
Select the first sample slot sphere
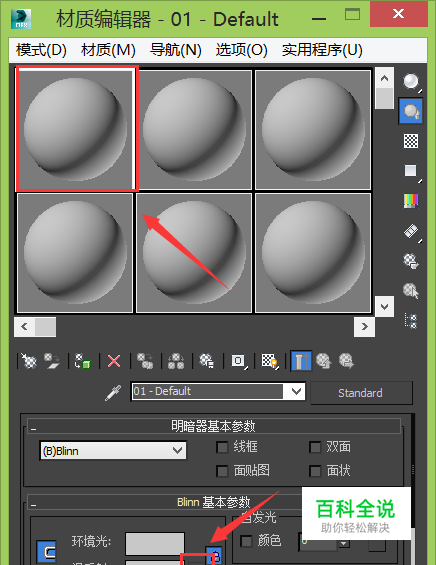coord(75,130)
